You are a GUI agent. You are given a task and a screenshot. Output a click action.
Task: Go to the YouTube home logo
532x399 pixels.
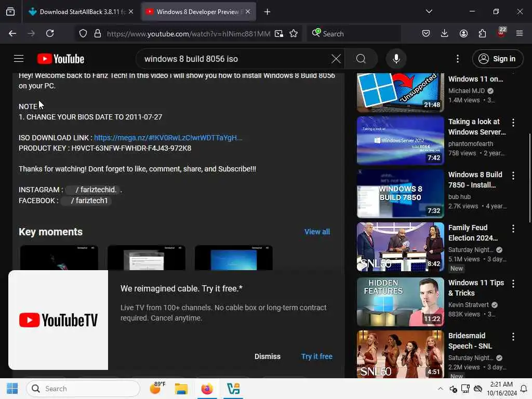point(61,59)
